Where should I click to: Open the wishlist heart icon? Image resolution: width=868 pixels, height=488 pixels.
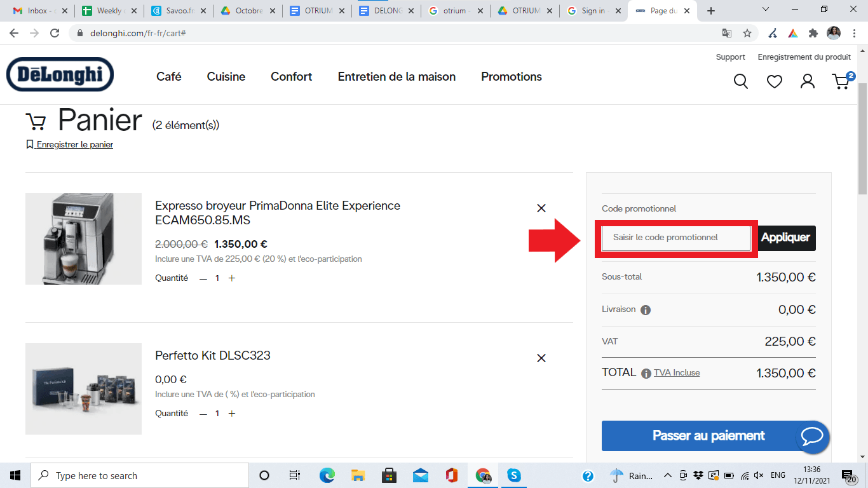click(774, 81)
